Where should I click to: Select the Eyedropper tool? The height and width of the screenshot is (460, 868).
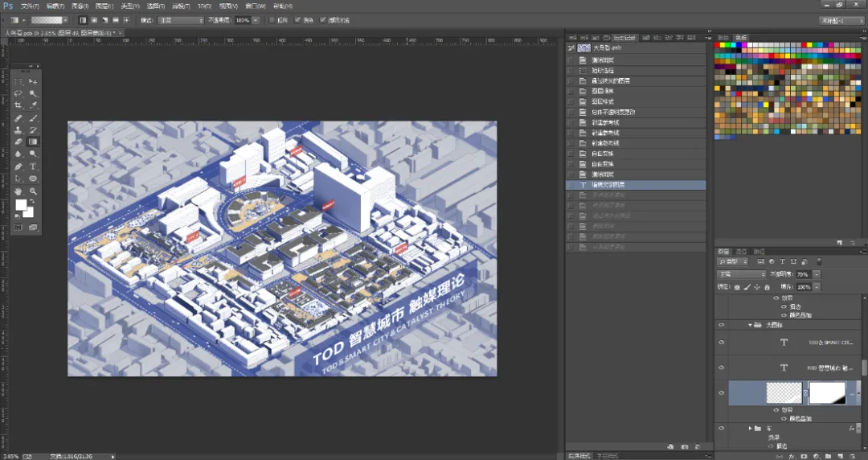(33, 105)
